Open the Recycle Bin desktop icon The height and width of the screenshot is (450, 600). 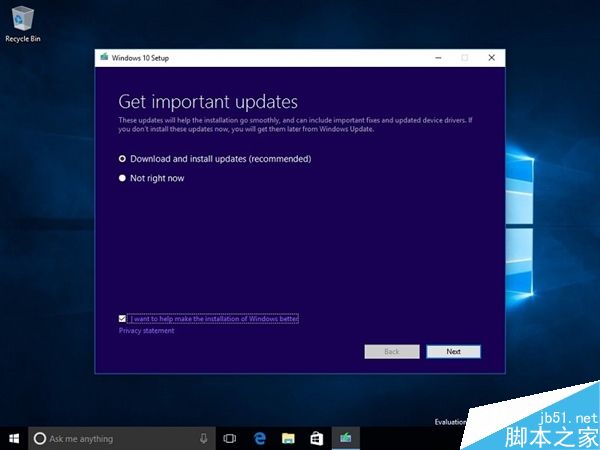coord(23,24)
